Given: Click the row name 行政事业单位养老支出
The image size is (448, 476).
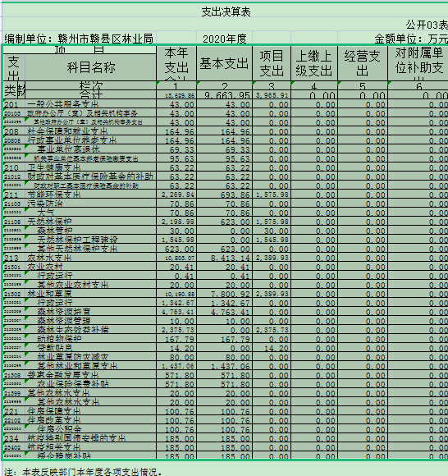Looking at the screenshot, I should [72, 140].
